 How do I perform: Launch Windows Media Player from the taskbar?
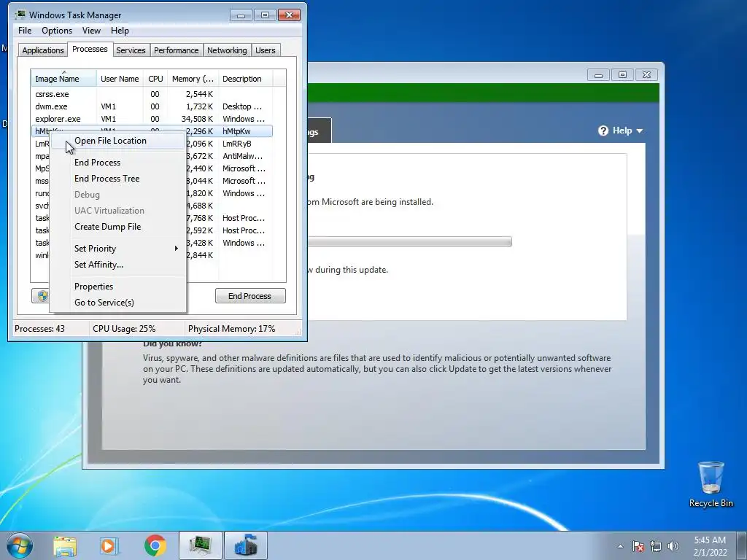(109, 545)
